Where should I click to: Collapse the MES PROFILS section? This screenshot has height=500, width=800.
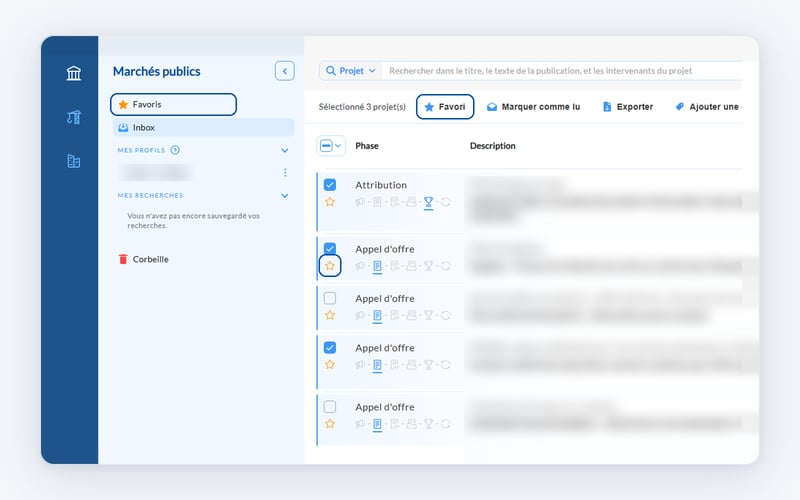[285, 151]
